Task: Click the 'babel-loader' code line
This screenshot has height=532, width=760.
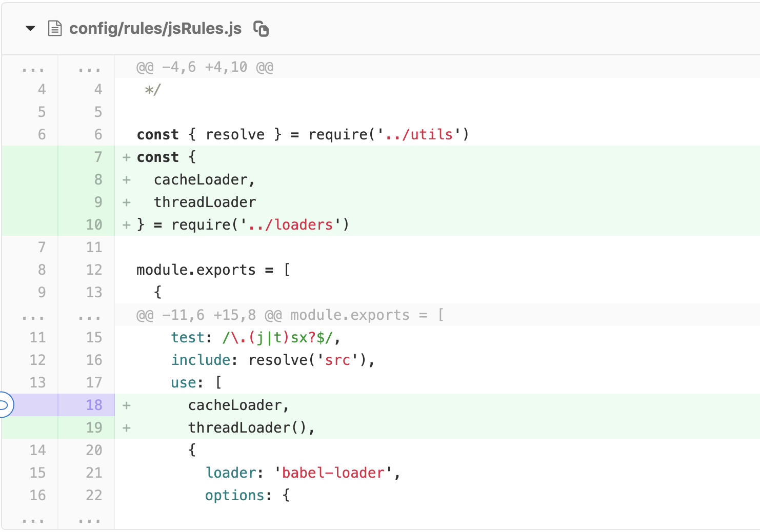Action: click(302, 473)
